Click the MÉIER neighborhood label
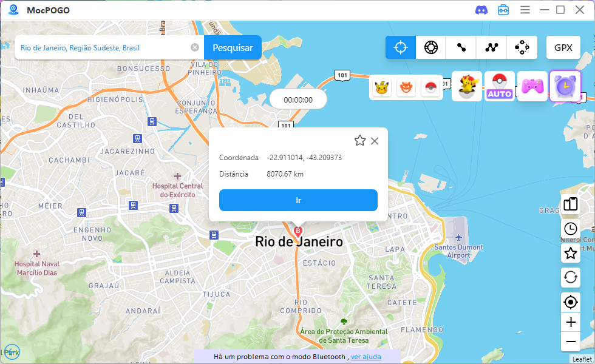The width and height of the screenshot is (595, 364). point(50,206)
